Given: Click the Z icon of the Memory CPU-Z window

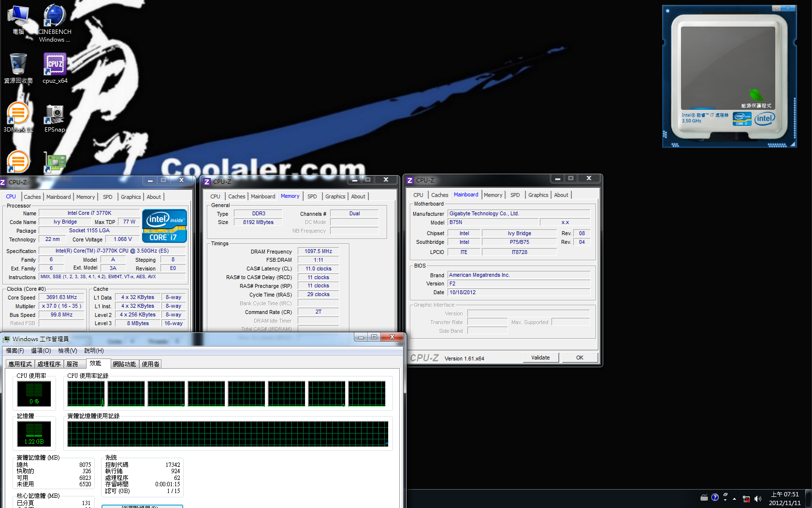Looking at the screenshot, I should pos(207,182).
